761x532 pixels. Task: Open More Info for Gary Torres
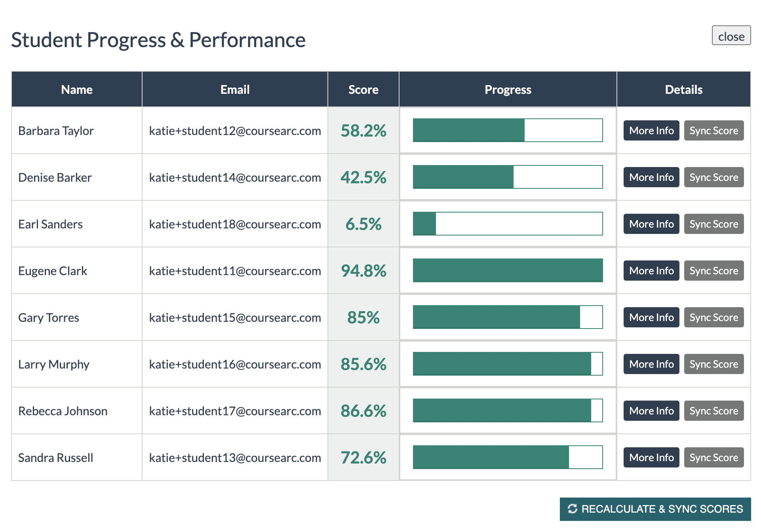(x=651, y=317)
